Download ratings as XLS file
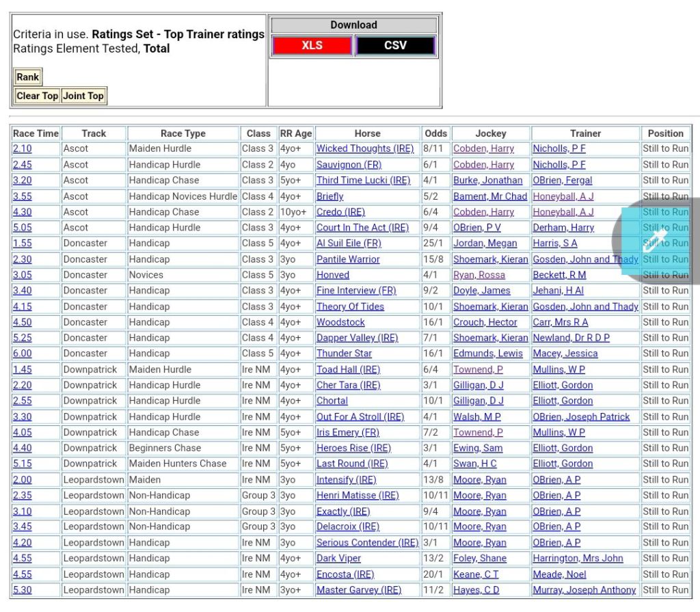Screen dimensions: 700x612 coord(312,46)
